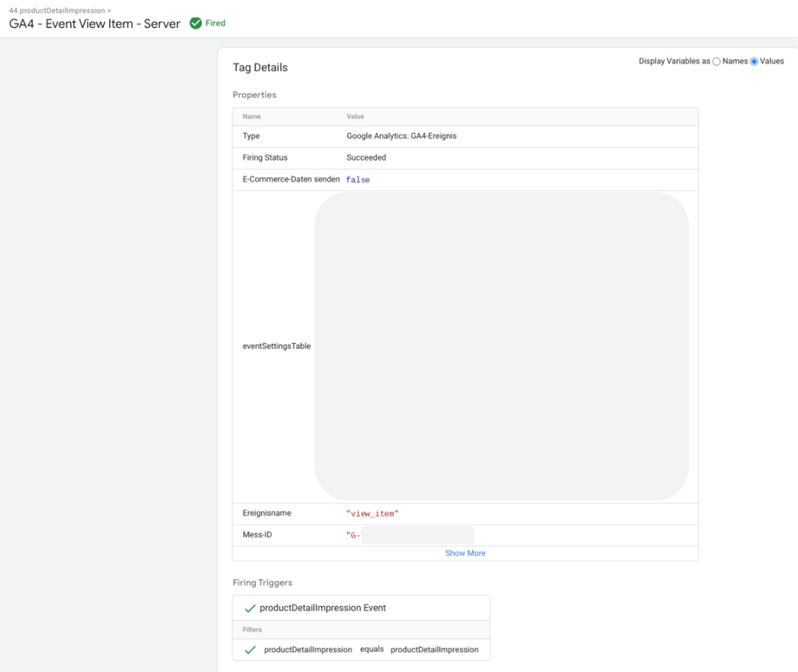Click the checkmark in the trigger Filters row
Image resolution: width=798 pixels, height=672 pixels.
click(x=249, y=649)
